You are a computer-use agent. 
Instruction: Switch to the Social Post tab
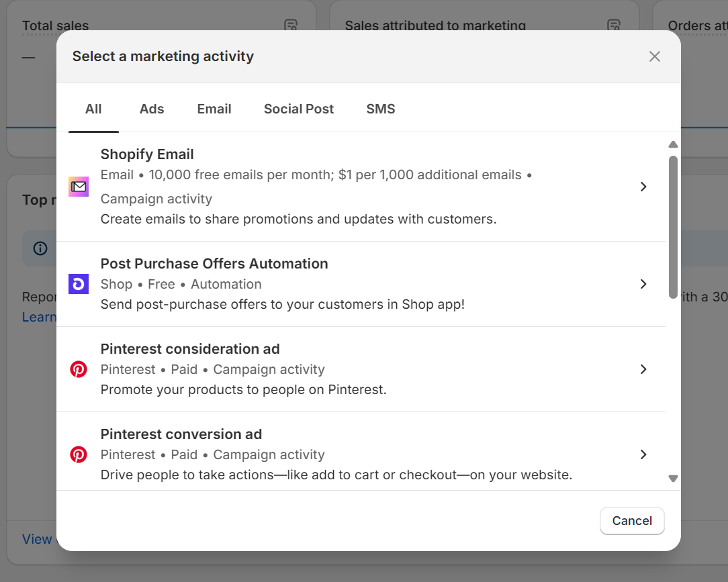[x=299, y=109]
